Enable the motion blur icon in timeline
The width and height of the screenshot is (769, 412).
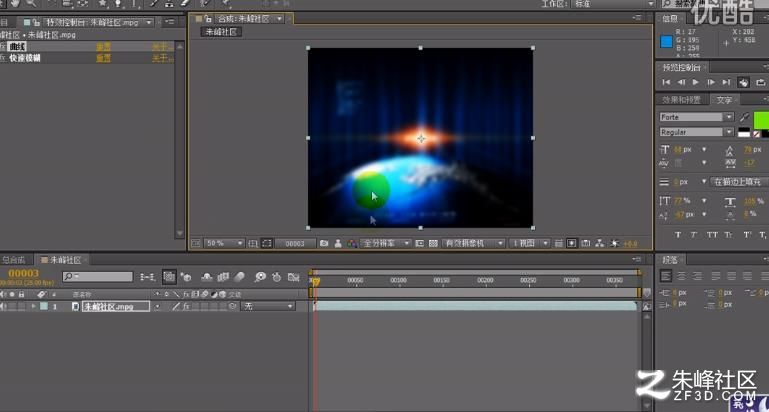coord(239,277)
